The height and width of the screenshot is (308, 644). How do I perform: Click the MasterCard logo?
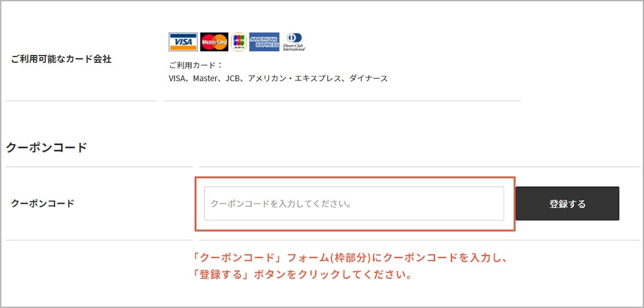click(x=215, y=42)
